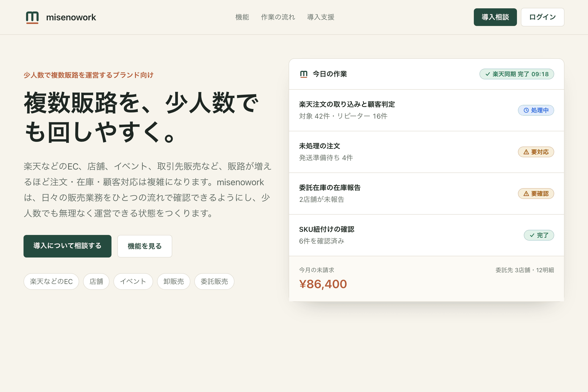Click 6件を確認済み text

(x=321, y=241)
